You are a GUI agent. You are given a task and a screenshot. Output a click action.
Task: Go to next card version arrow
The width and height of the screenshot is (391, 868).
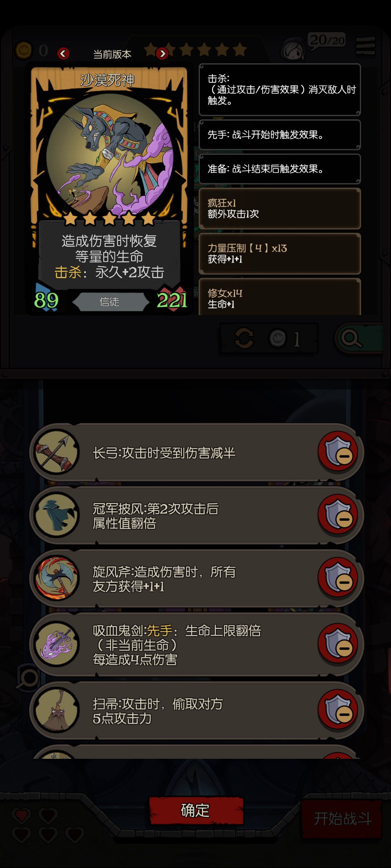(x=162, y=54)
